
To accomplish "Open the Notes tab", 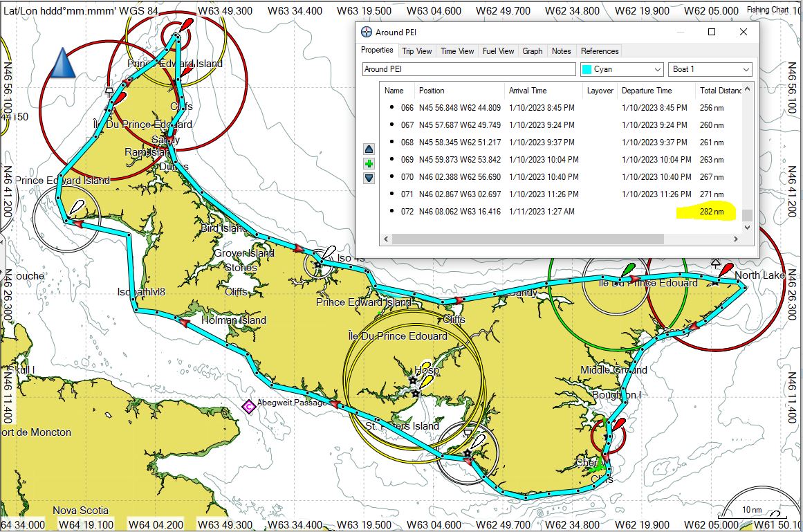I will click(x=562, y=51).
